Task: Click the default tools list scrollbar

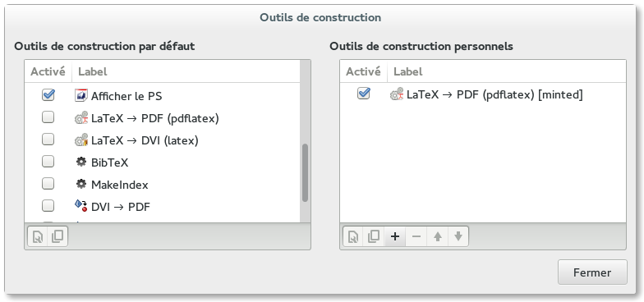Action: pos(305,172)
